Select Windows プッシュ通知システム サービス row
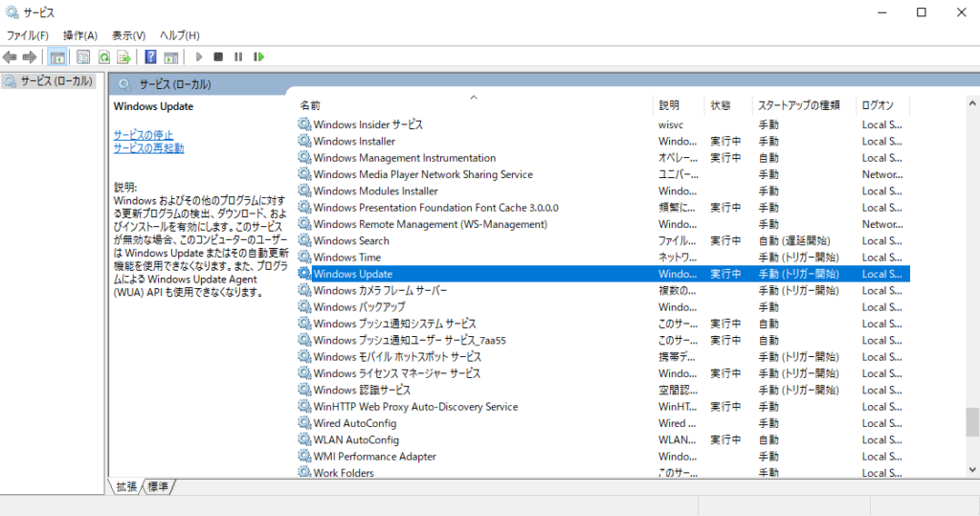Viewport: 980px width, 516px height. (603, 324)
